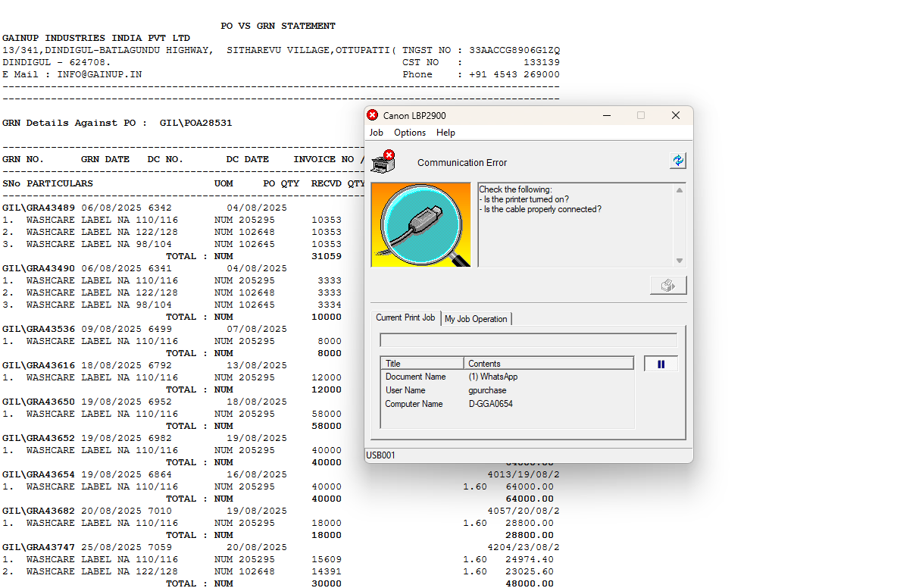Click the printer resume button icon
922x588 pixels.
[x=668, y=286]
